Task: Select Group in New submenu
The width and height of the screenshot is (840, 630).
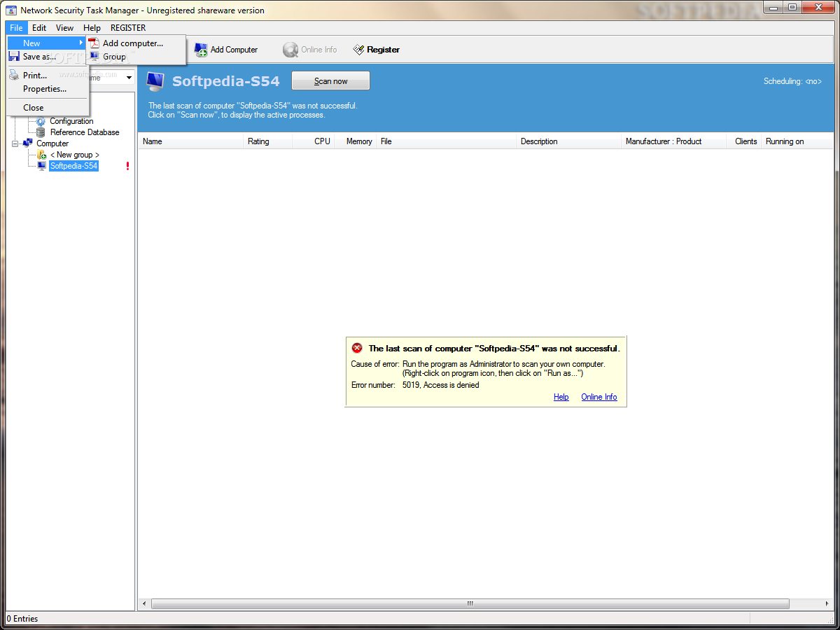Action: (x=136, y=57)
